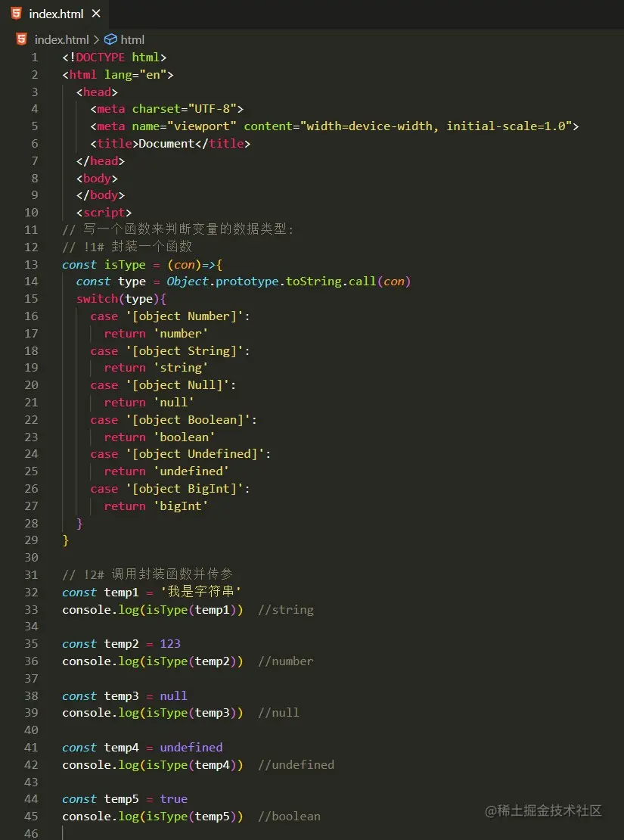The width and height of the screenshot is (624, 840).
Task: Click the !1# comment on line 12
Action: 127,247
